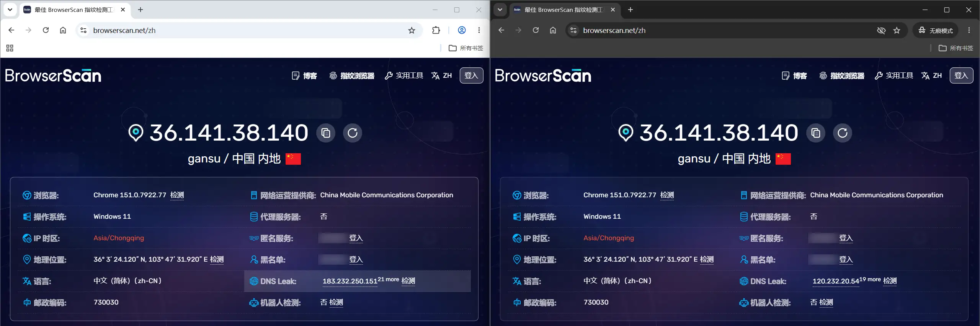Click 登入 beside 黑名单 in incognito window

(846, 259)
